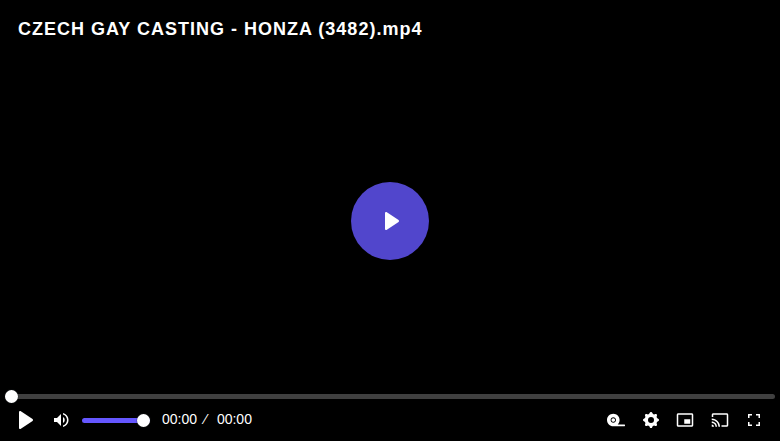Viewport: 780px width, 441px height.
Task: Seek to the middle of the progress bar
Action: coord(390,396)
